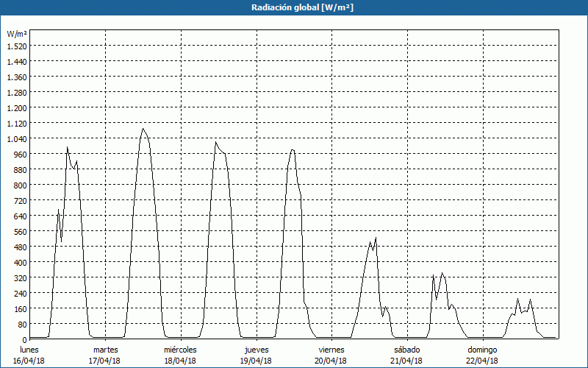Click the "Radiación global [W/m²]" chart title

click(294, 7)
